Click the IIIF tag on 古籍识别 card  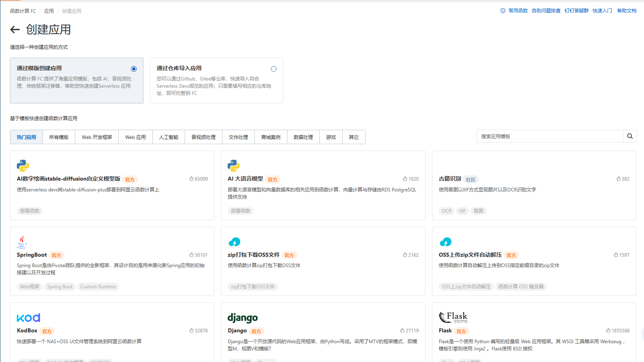point(462,211)
